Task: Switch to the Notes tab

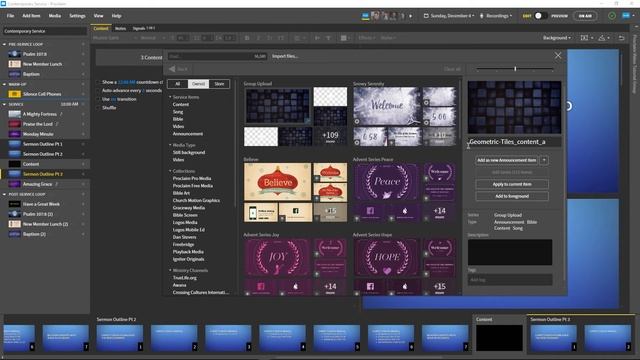Action: pyautogui.click(x=120, y=29)
